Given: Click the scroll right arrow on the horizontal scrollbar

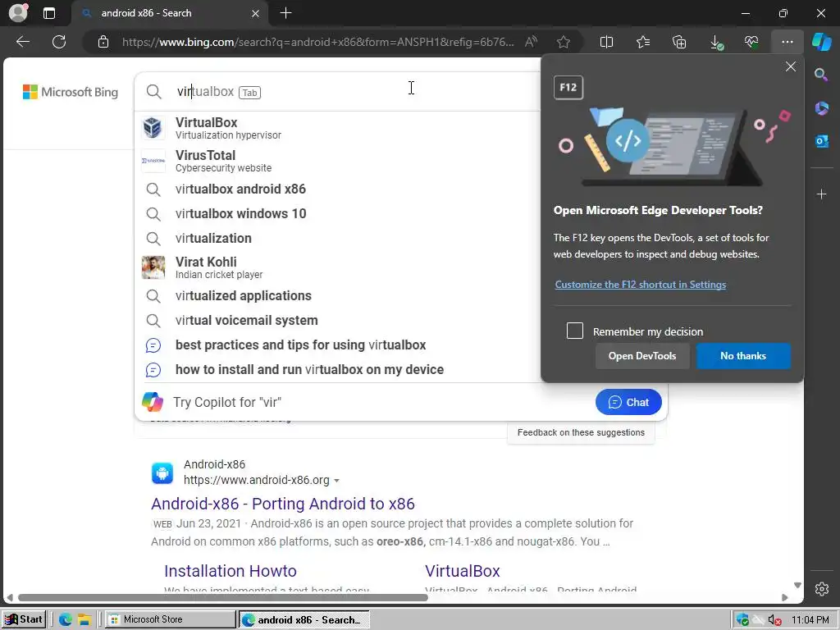Looking at the screenshot, I should (x=785, y=597).
